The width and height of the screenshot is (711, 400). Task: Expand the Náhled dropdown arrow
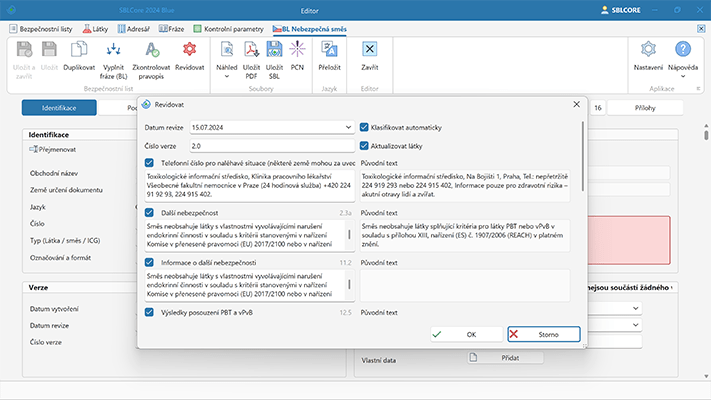pos(227,76)
